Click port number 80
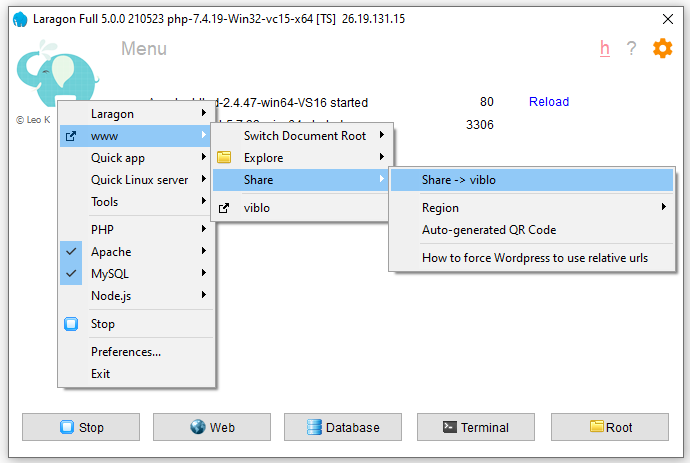This screenshot has height=463, width=690. click(x=486, y=102)
